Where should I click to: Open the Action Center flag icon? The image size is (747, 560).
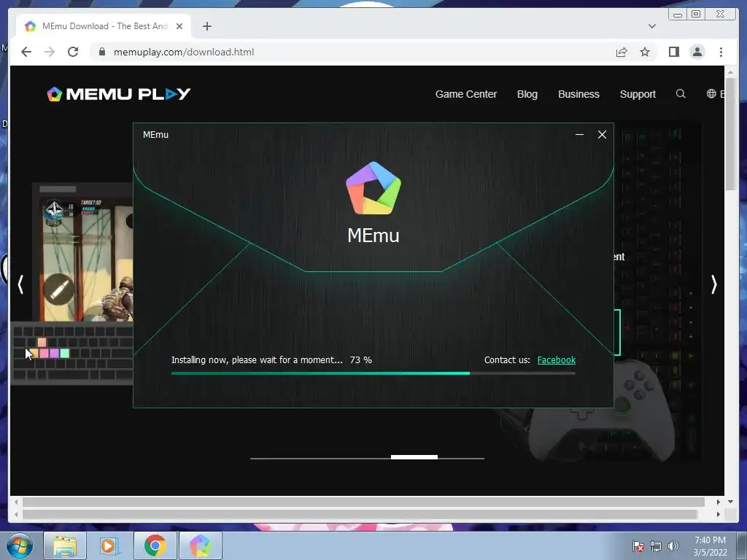click(638, 546)
